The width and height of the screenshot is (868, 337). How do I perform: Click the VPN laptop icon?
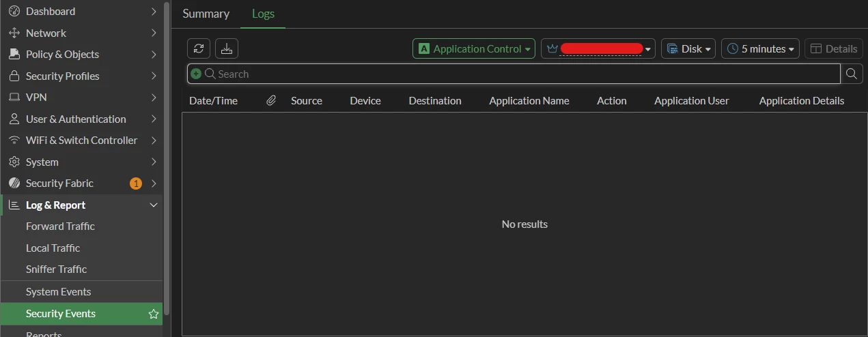pos(14,98)
